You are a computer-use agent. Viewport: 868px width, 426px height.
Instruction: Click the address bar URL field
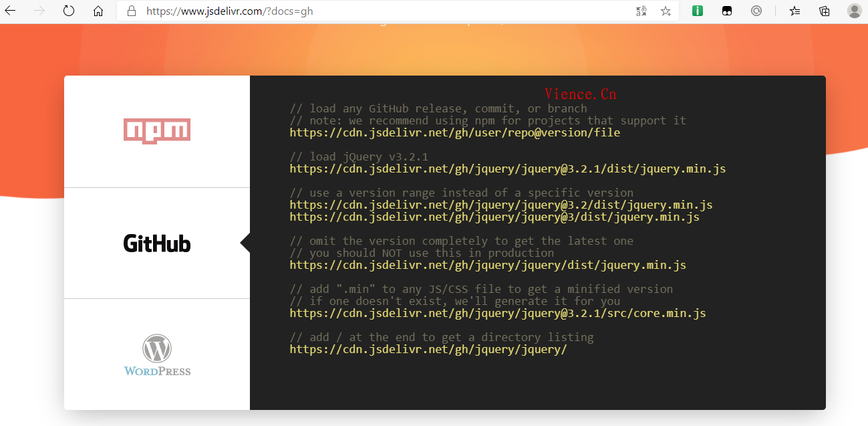374,11
